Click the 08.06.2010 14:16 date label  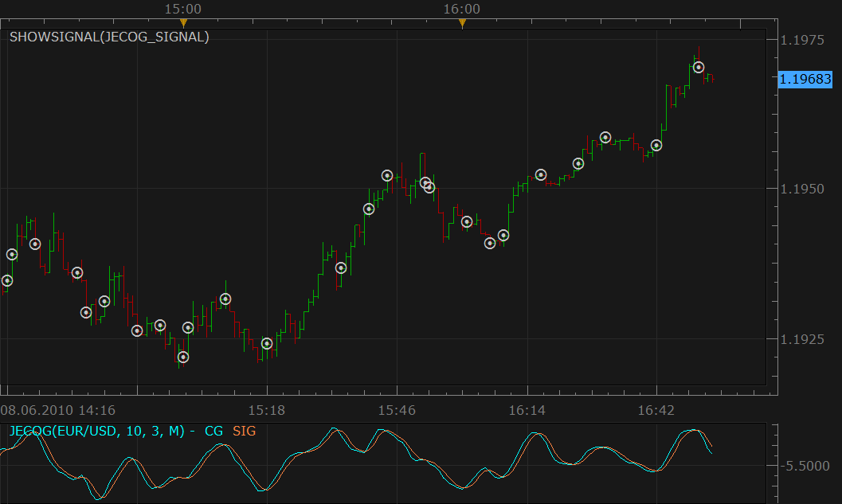58,411
